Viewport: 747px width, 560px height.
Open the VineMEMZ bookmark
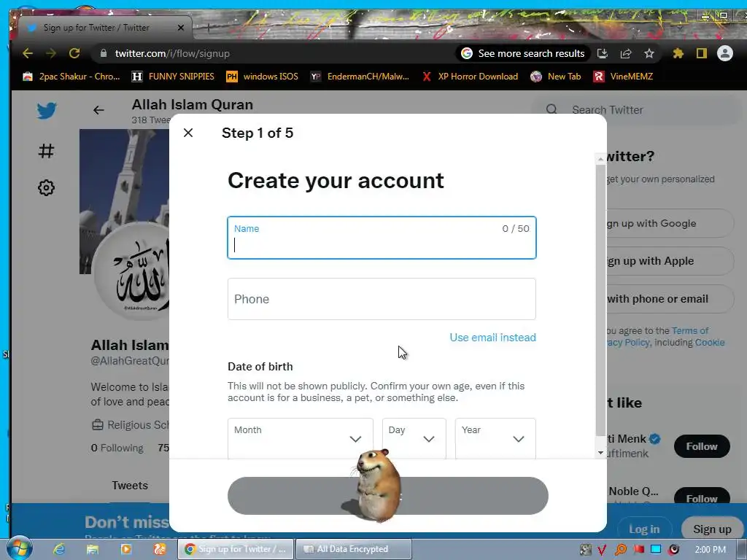623,76
